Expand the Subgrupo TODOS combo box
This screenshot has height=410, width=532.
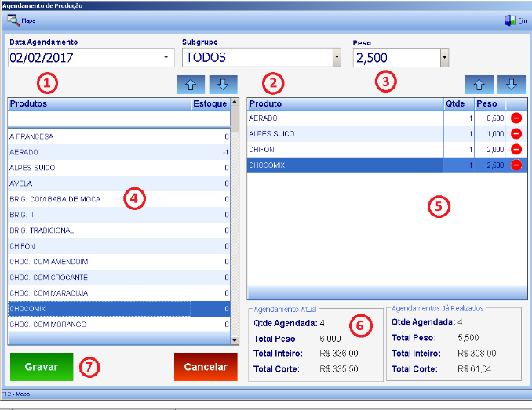tap(337, 57)
